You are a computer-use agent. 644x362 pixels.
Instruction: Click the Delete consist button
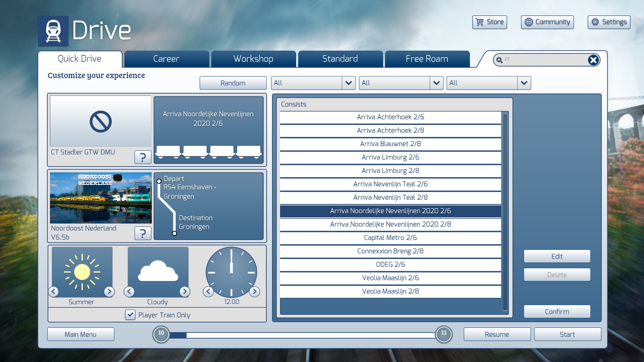557,275
